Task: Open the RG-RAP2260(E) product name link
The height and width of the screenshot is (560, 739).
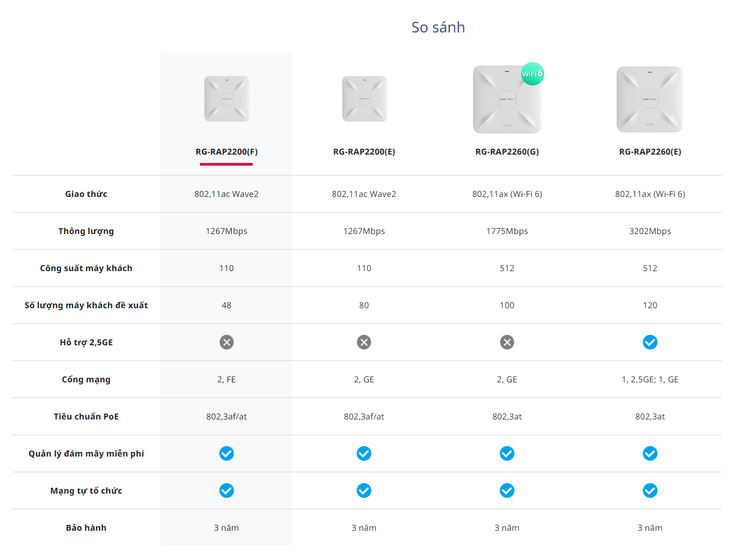Action: (x=650, y=152)
